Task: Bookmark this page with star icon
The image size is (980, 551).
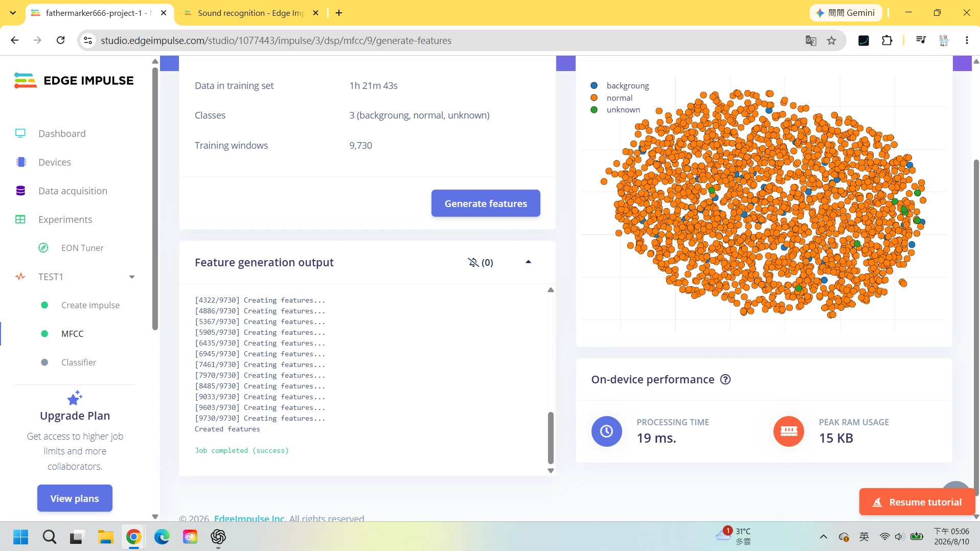Action: (x=832, y=40)
